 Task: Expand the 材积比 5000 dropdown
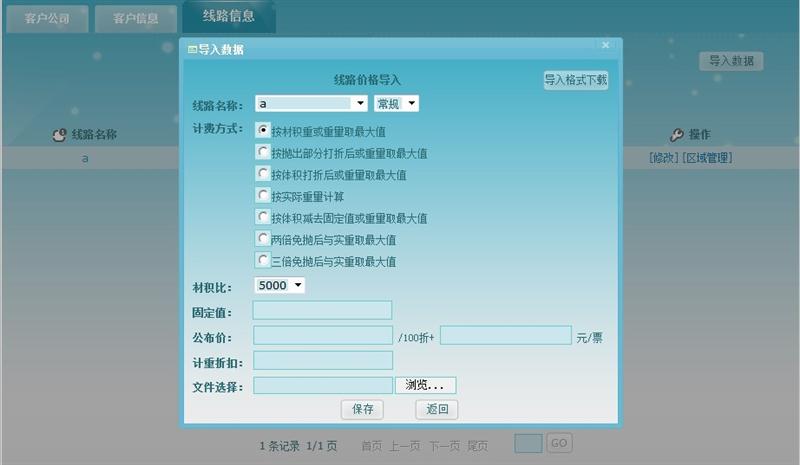coord(279,285)
